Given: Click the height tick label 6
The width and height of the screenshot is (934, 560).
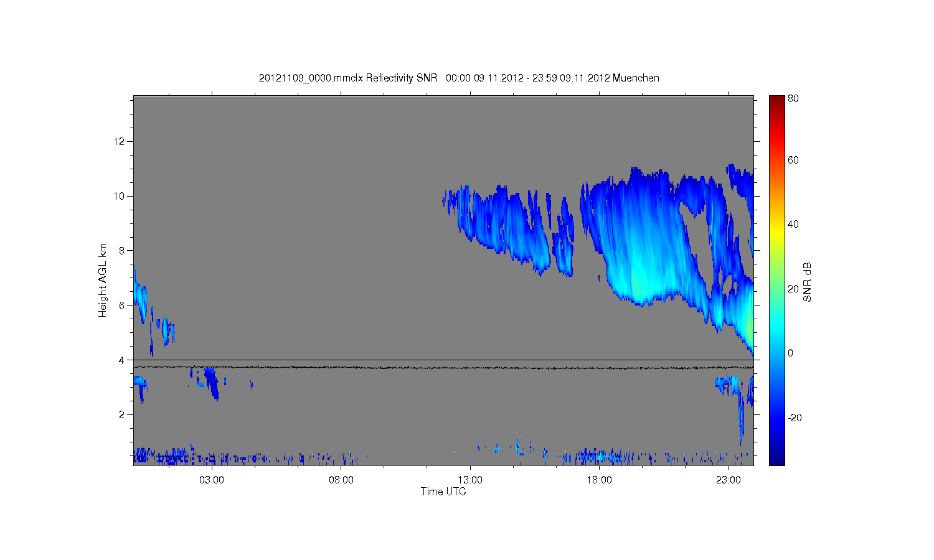Looking at the screenshot, I should (122, 305).
